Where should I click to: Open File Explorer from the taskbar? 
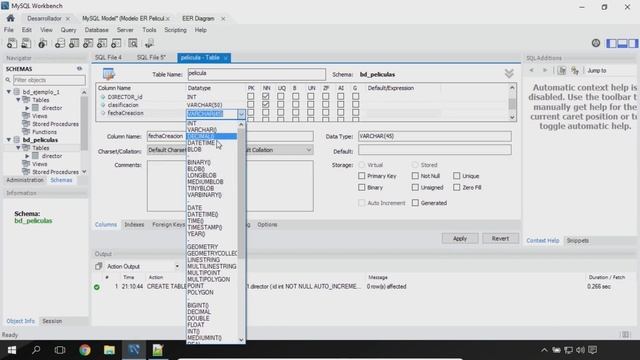[109, 350]
